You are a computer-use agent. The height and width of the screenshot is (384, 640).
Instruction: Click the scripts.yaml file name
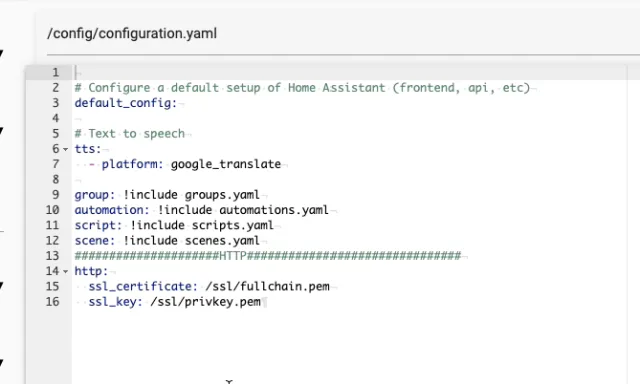click(233, 225)
